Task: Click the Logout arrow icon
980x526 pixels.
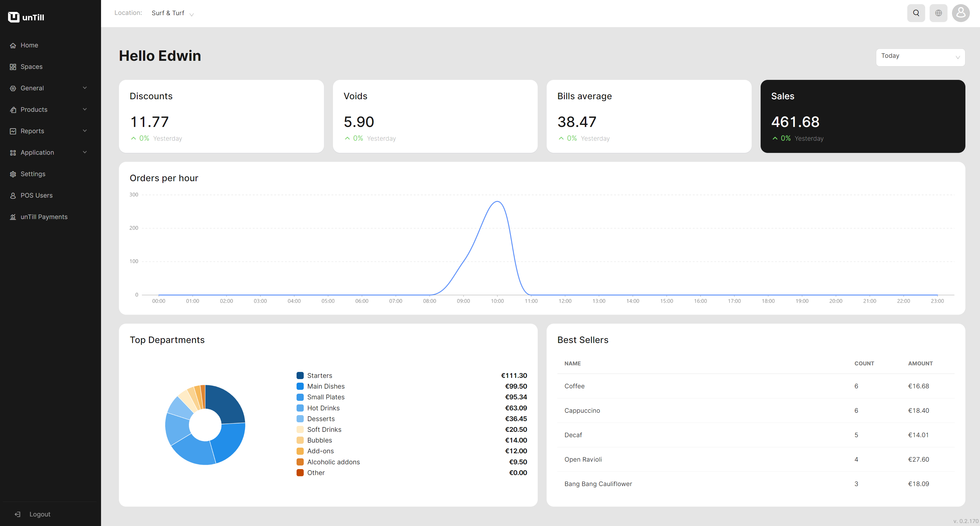Action: 18,514
